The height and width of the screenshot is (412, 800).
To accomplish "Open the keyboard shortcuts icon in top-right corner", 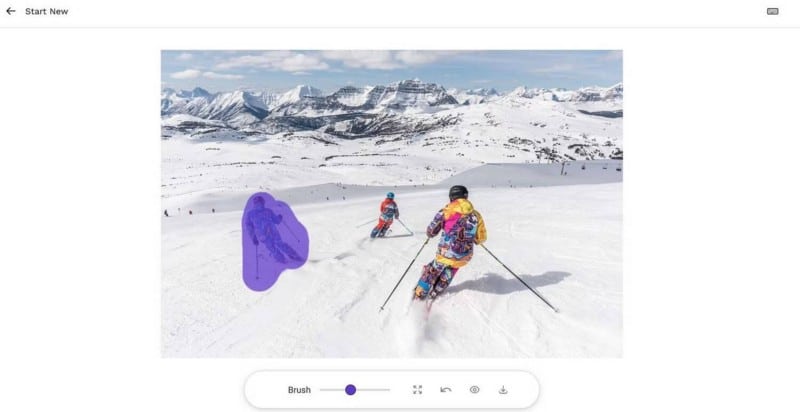I will 772,11.
